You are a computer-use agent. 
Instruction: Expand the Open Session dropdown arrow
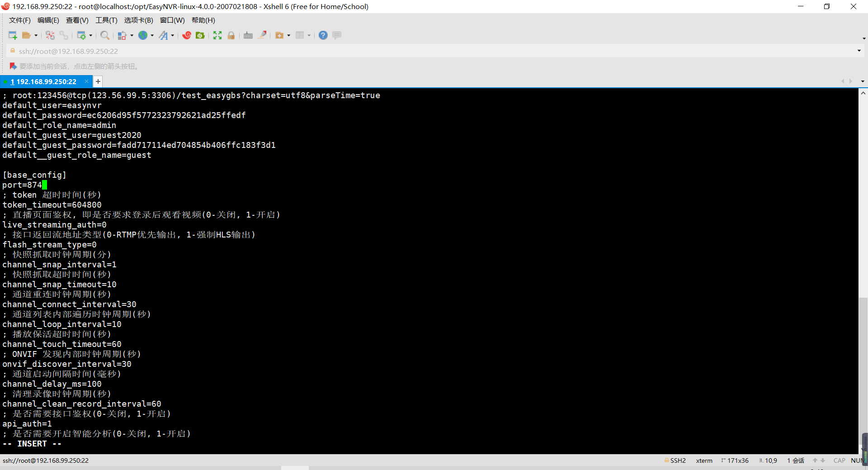click(x=36, y=35)
